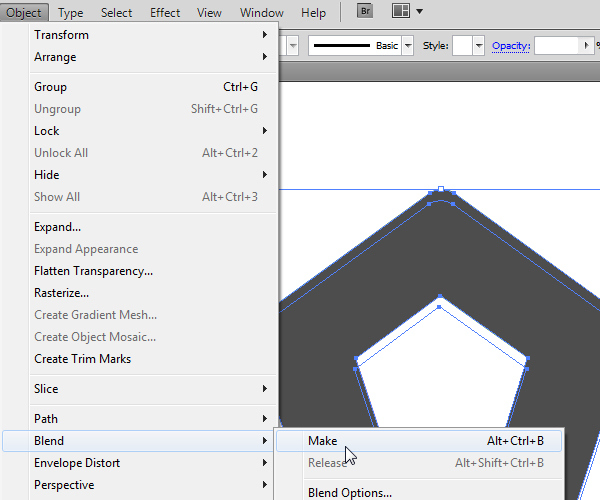The width and height of the screenshot is (600, 500).
Task: Click top anchor point of inner pentagon
Action: point(440,296)
